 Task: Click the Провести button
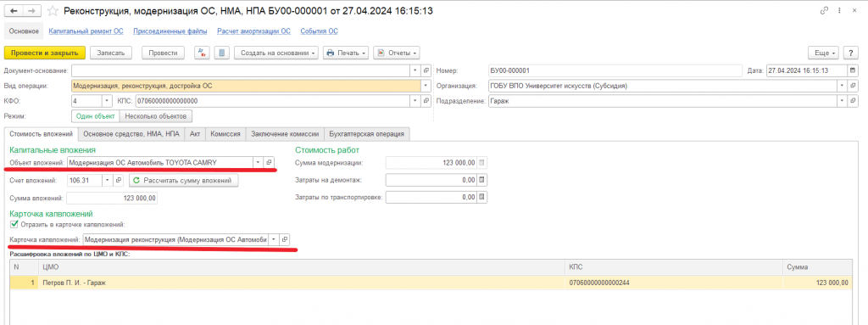coord(163,53)
